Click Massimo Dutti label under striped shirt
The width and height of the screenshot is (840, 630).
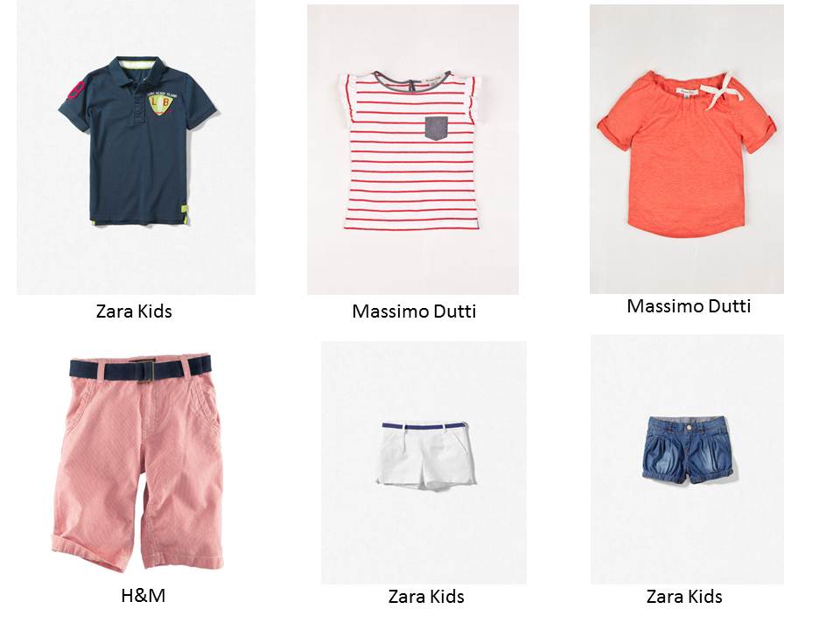414,311
